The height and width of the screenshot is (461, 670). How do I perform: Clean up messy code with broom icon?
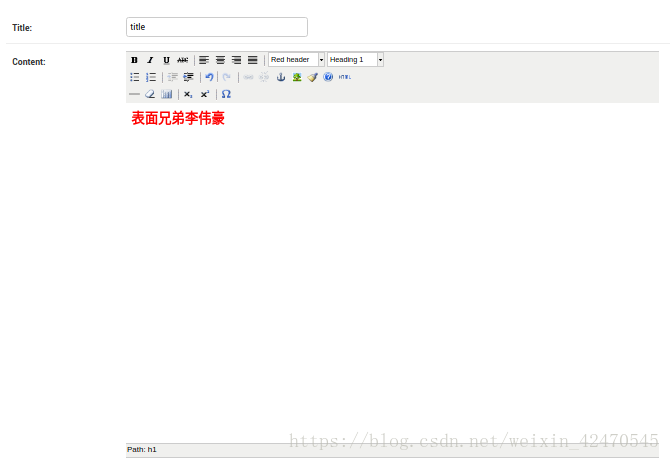click(313, 77)
